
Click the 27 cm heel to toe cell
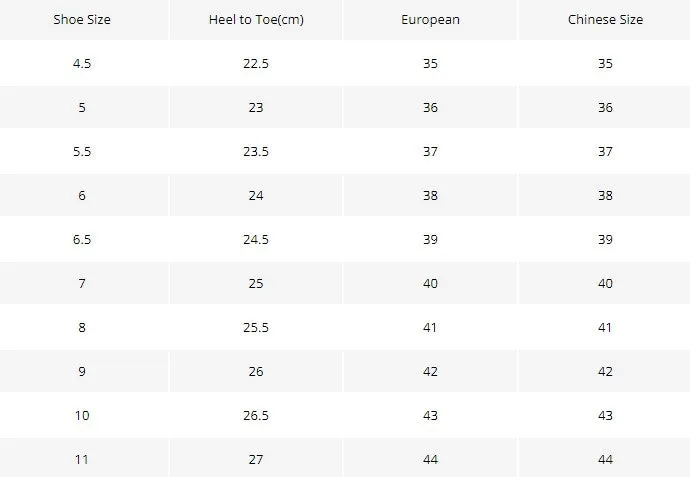[x=256, y=458]
